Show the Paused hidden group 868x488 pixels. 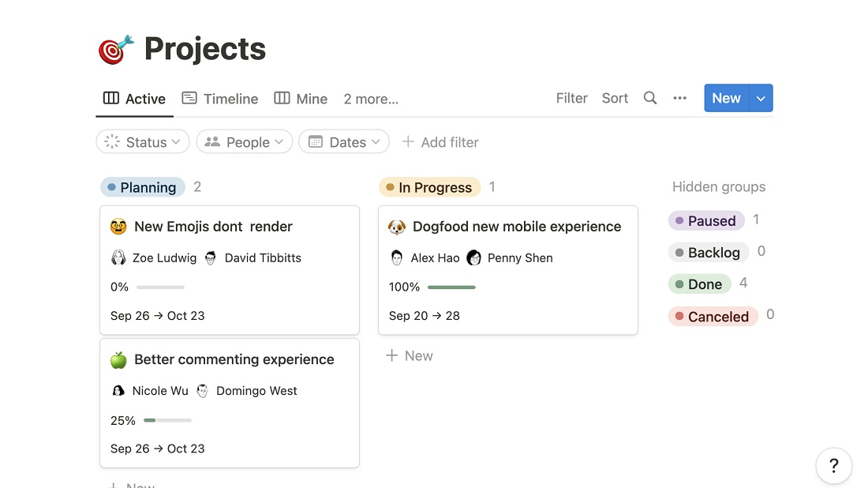pos(705,220)
